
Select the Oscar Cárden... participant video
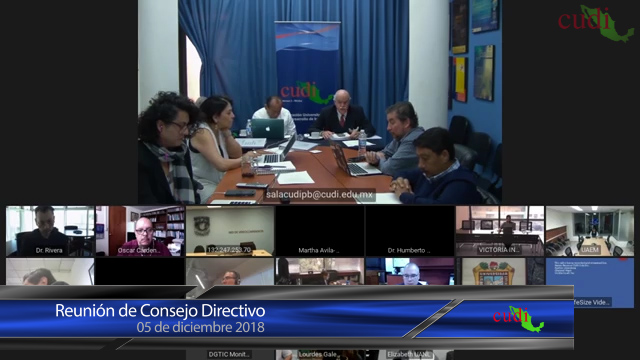pos(140,231)
